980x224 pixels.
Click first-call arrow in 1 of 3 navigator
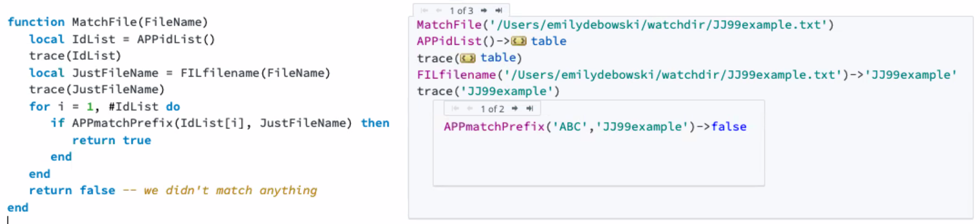coord(424,10)
